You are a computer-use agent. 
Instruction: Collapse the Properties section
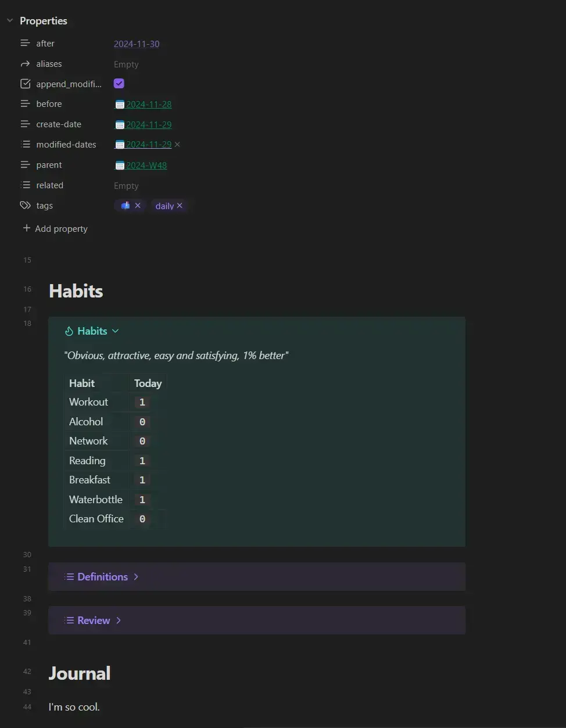(x=10, y=21)
